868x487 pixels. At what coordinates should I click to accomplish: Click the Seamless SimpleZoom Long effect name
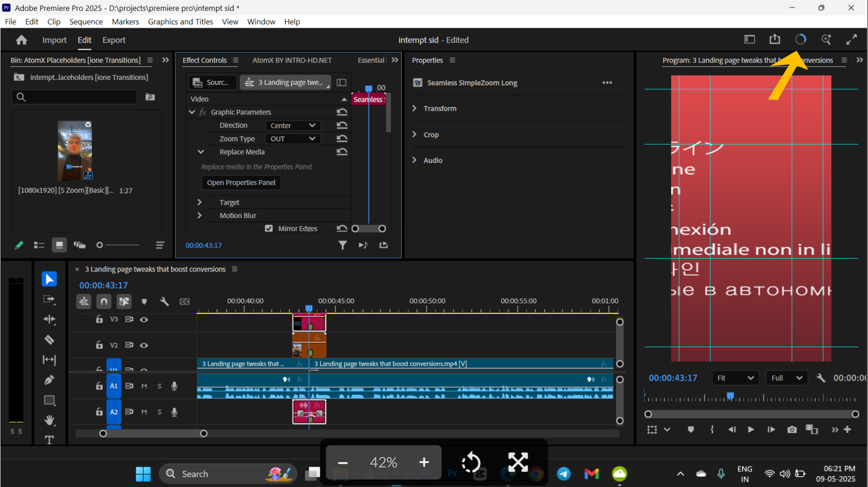(x=472, y=83)
